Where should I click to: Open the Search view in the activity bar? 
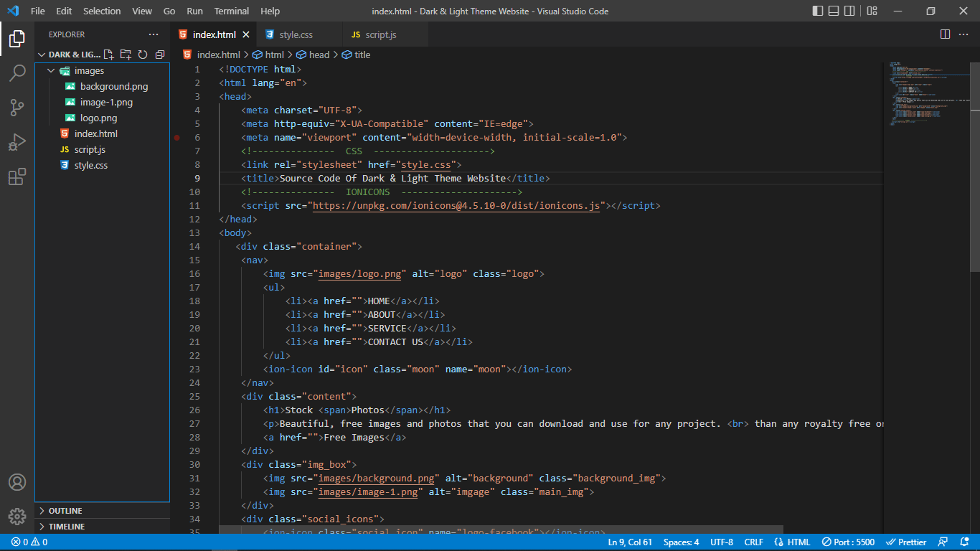[17, 73]
